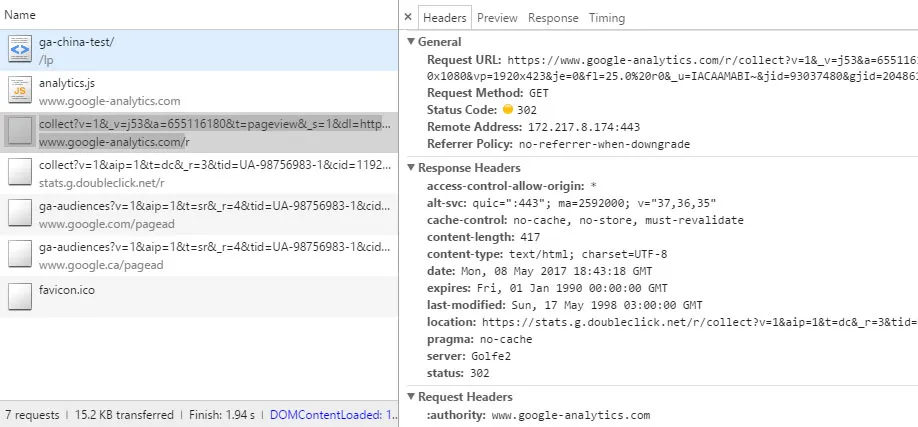Select the collect?v=1&_v=j53 pageview request
This screenshot has height=427, width=918.
point(199,132)
